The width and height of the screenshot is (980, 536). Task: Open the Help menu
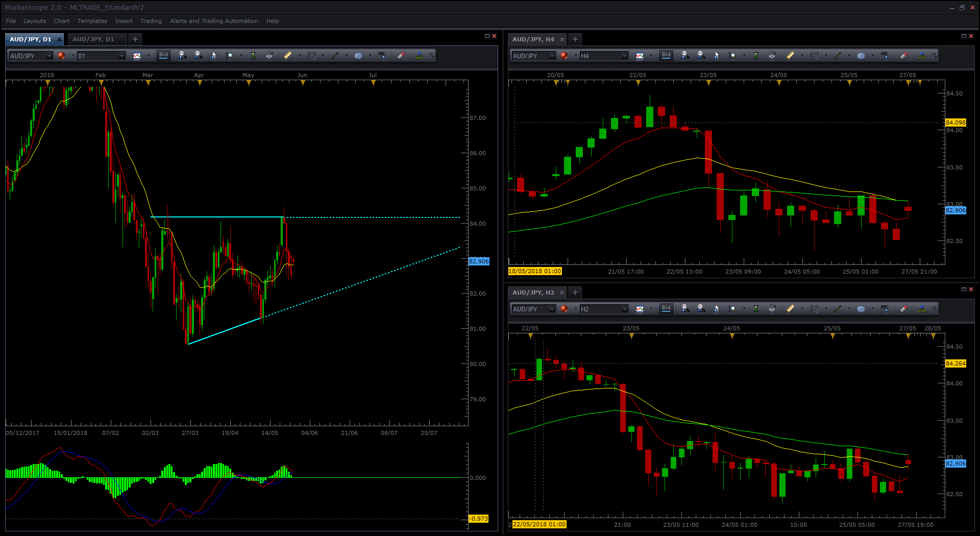pyautogui.click(x=273, y=21)
